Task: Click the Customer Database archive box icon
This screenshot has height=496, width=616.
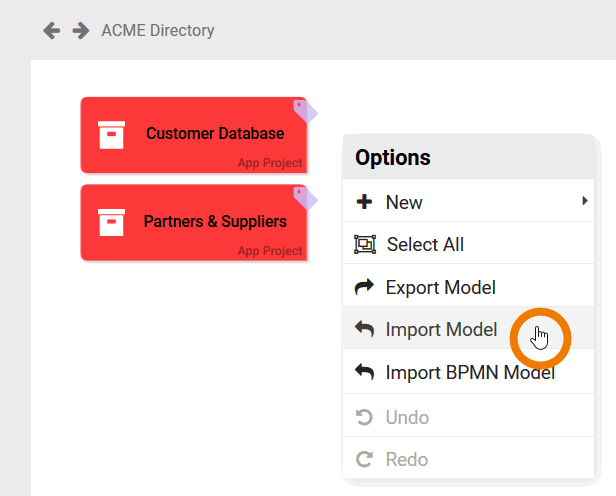Action: (111, 134)
